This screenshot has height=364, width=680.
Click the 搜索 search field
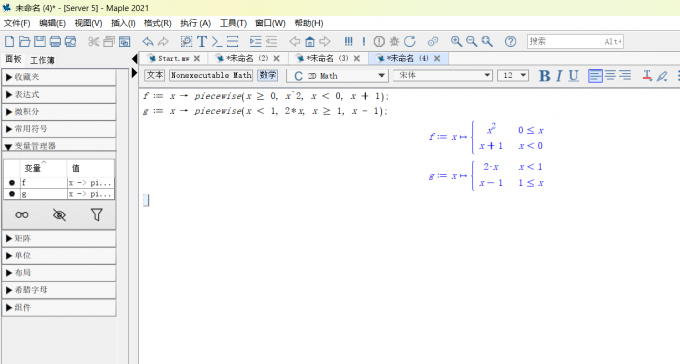click(x=575, y=41)
